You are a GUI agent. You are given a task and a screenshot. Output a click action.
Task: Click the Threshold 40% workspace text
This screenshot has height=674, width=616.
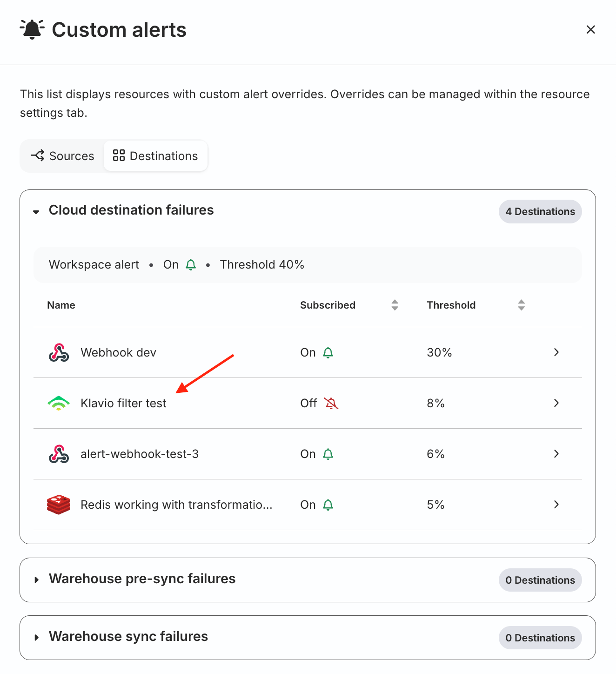pyautogui.click(x=262, y=265)
